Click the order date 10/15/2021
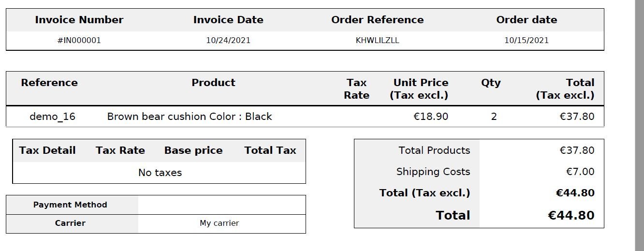This screenshot has width=644, height=251. [527, 41]
